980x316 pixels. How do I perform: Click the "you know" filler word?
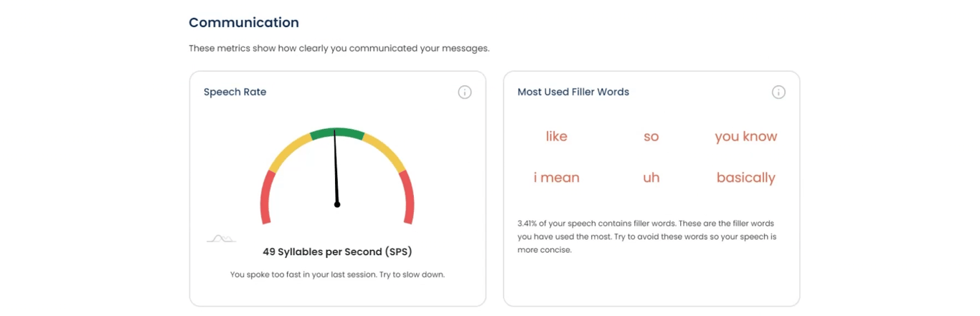(746, 136)
